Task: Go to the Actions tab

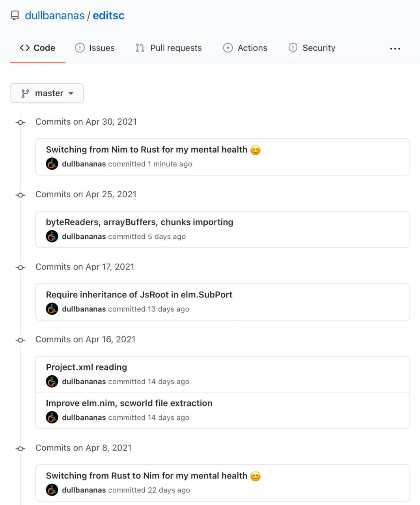Action: tap(245, 48)
